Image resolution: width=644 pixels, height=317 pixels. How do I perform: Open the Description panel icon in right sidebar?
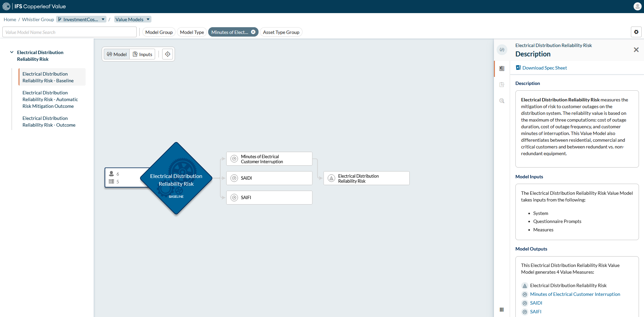click(502, 69)
